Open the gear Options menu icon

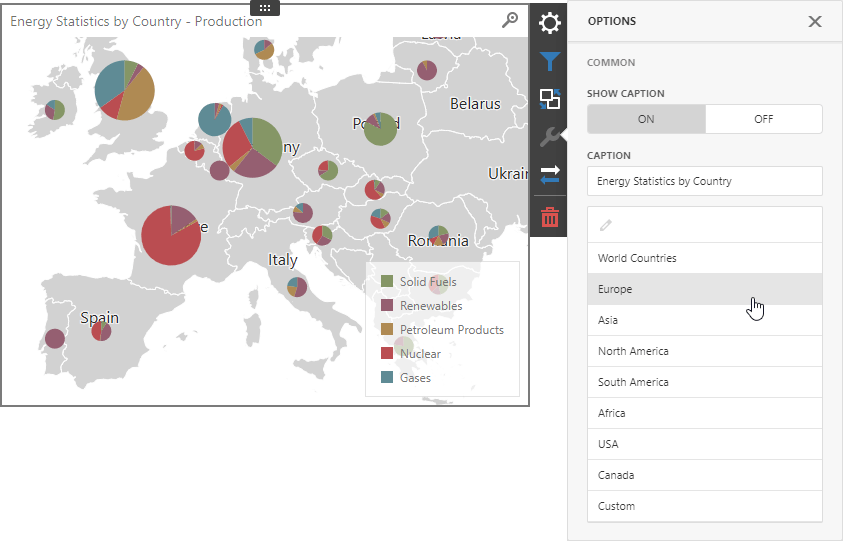point(549,23)
